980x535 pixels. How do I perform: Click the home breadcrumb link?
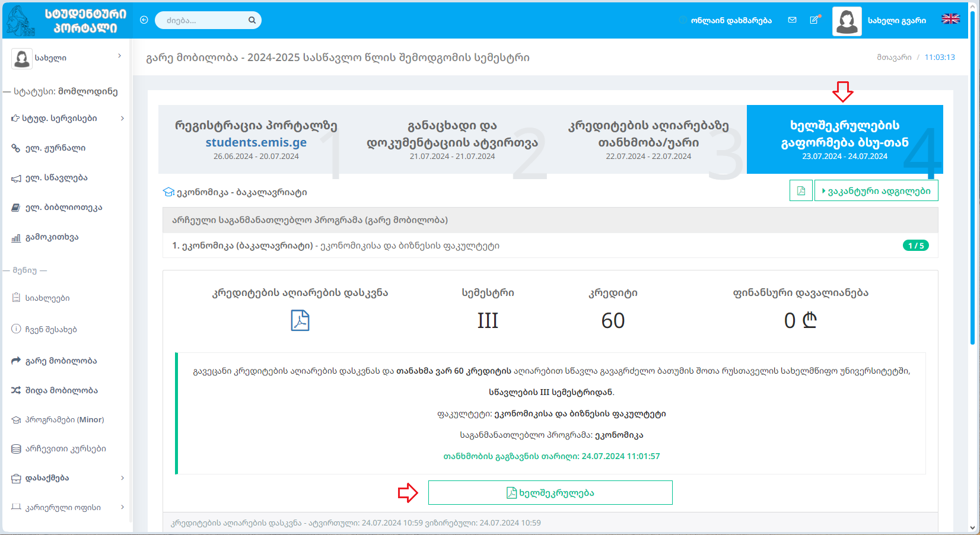[x=894, y=58]
